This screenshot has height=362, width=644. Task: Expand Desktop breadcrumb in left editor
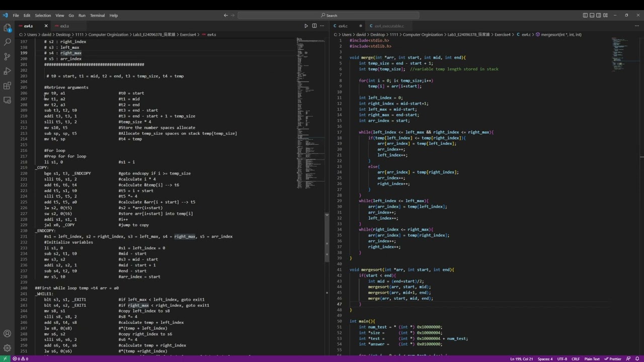[x=63, y=35]
